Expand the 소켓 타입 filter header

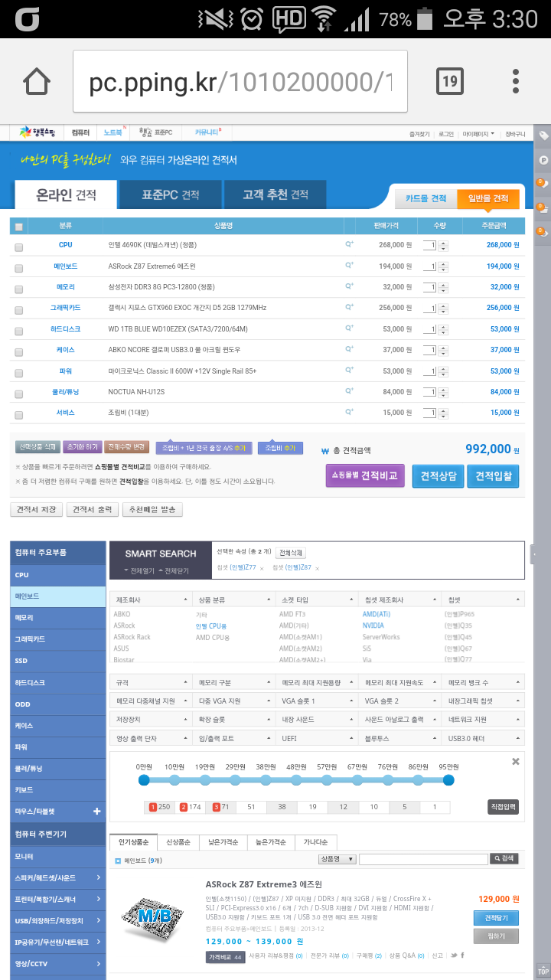(x=316, y=599)
